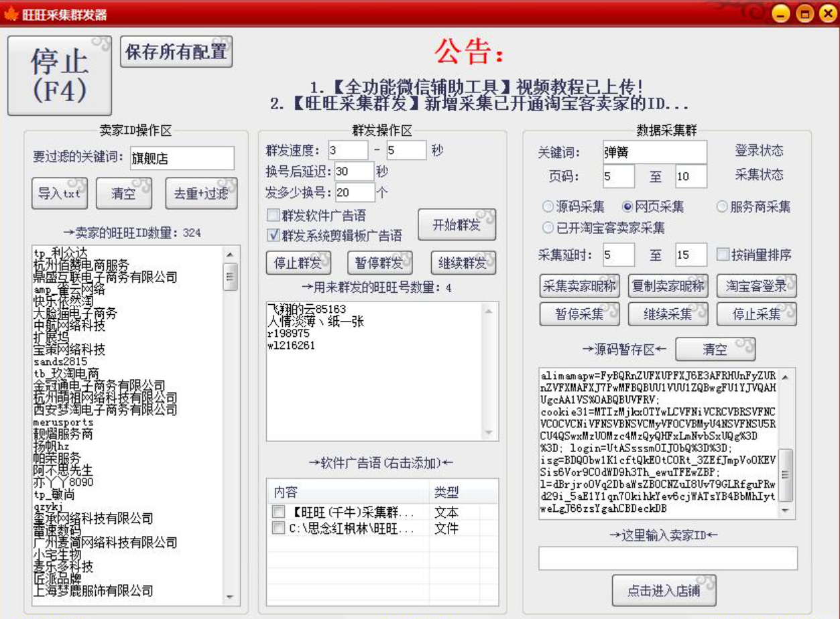The image size is (840, 619).
Task: Resume messaging with 继续群发
Action: click(x=463, y=263)
